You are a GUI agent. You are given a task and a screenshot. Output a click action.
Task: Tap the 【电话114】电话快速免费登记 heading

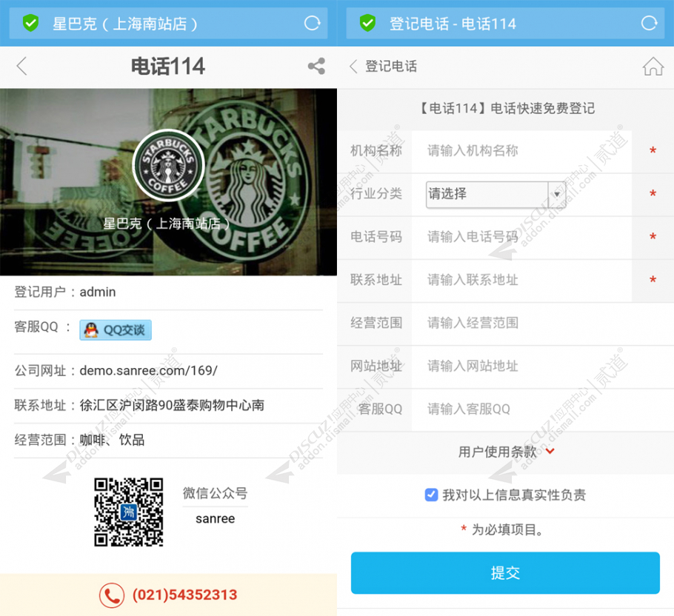tap(506, 108)
